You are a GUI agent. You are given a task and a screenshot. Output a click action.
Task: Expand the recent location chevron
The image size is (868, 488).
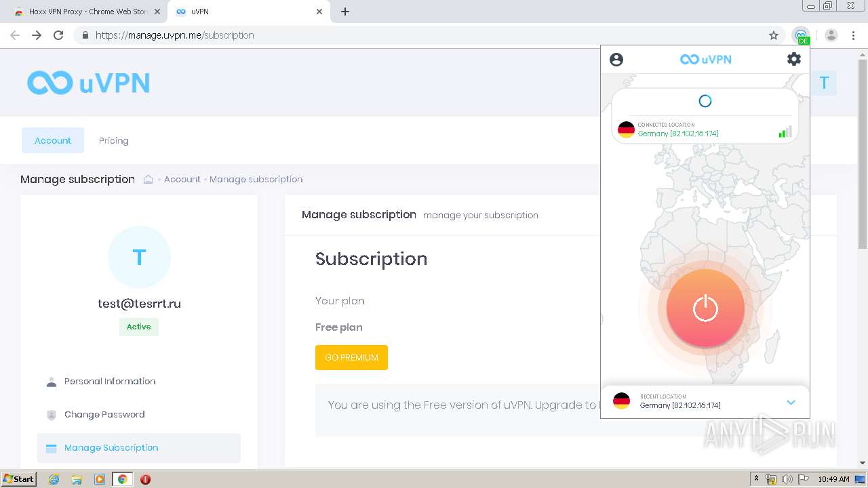coord(791,402)
